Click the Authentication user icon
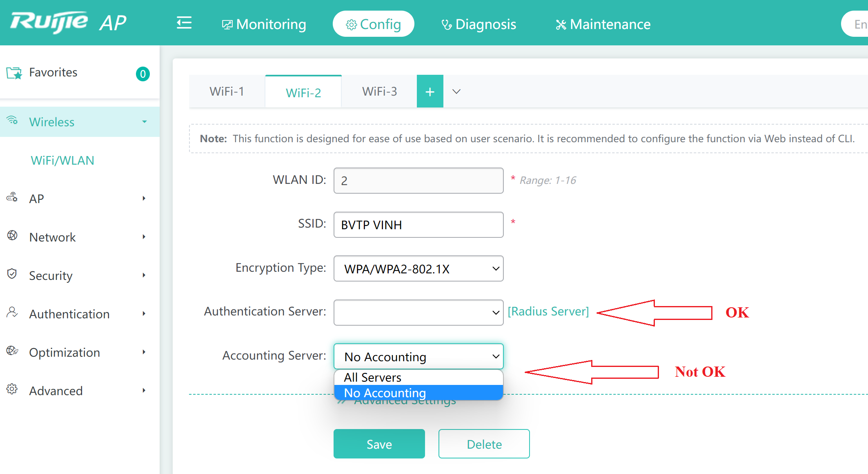Image resolution: width=868 pixels, height=474 pixels. coord(12,313)
